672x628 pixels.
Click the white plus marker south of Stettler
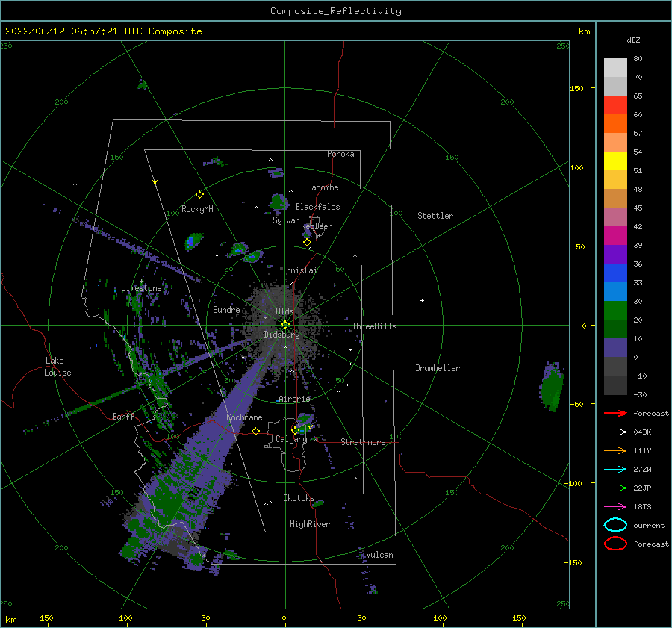click(422, 300)
